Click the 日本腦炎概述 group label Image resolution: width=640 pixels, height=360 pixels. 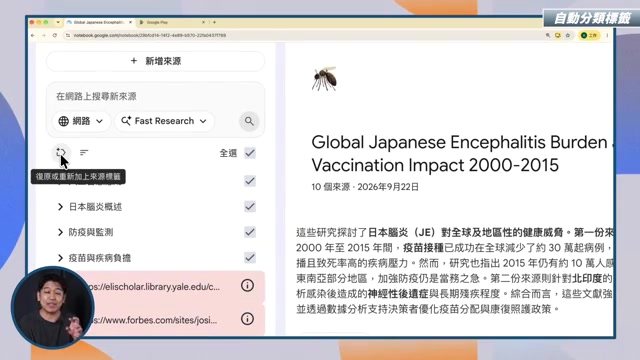95,207
